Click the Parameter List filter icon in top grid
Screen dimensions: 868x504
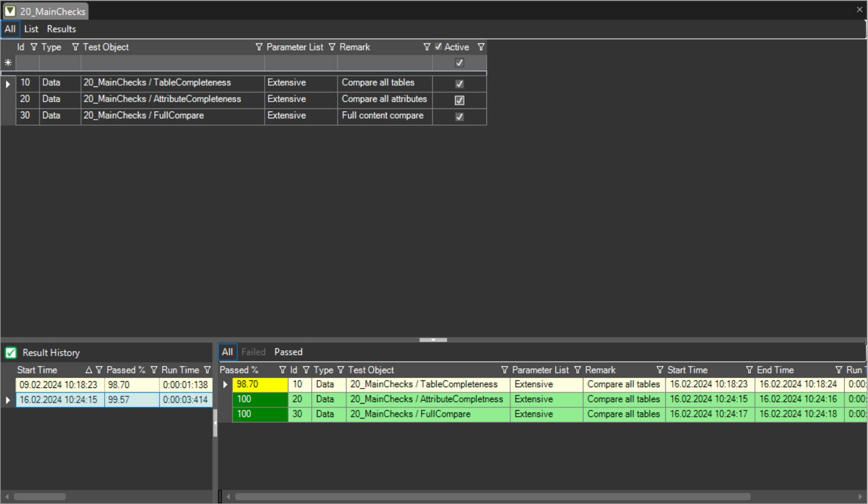pyautogui.click(x=332, y=47)
